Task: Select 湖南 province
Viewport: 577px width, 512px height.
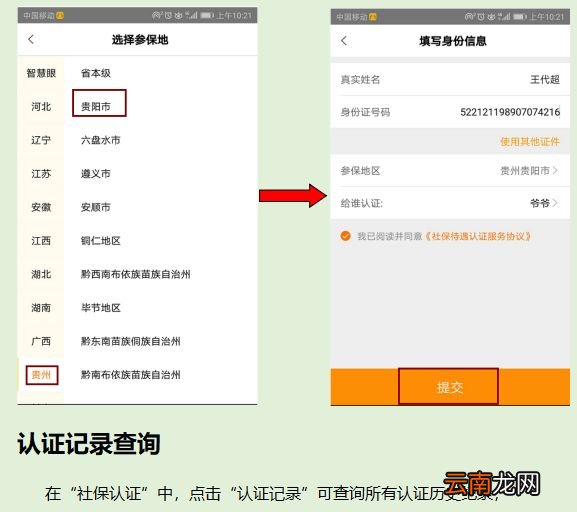Action: coord(41,308)
